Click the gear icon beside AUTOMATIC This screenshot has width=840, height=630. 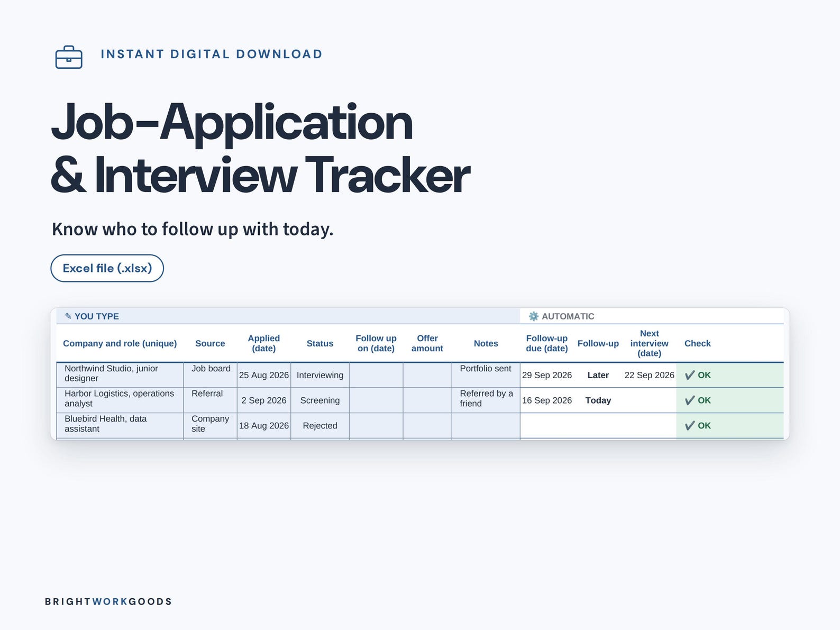point(534,316)
